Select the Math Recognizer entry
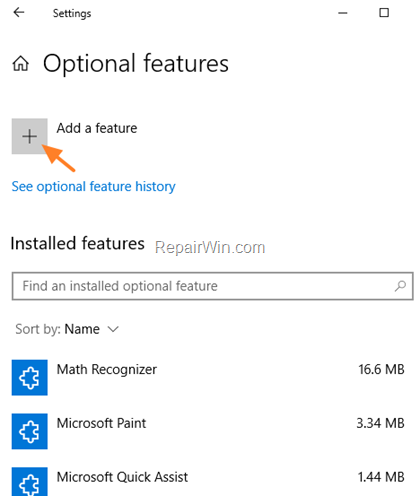Screen dimensions: 420x496 (208, 377)
